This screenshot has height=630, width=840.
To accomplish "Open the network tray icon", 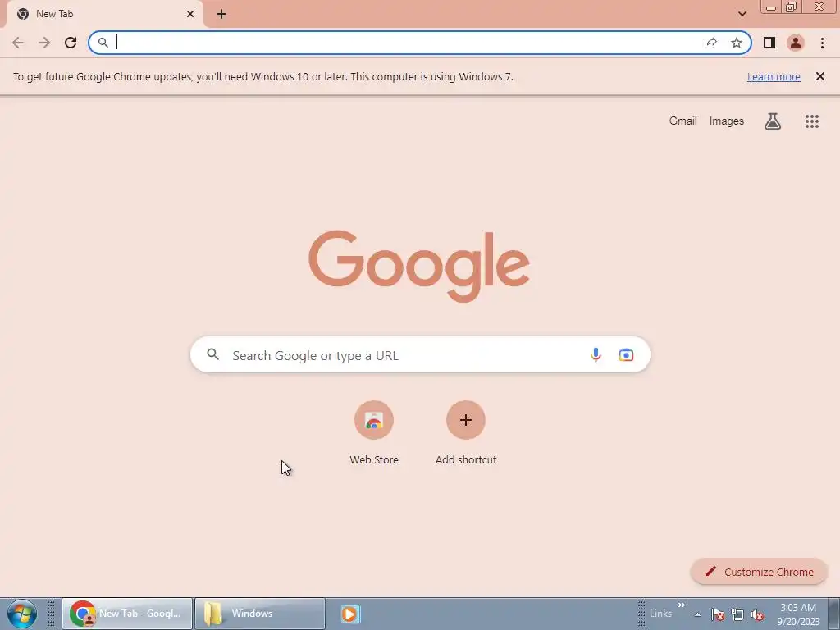I will 737,614.
